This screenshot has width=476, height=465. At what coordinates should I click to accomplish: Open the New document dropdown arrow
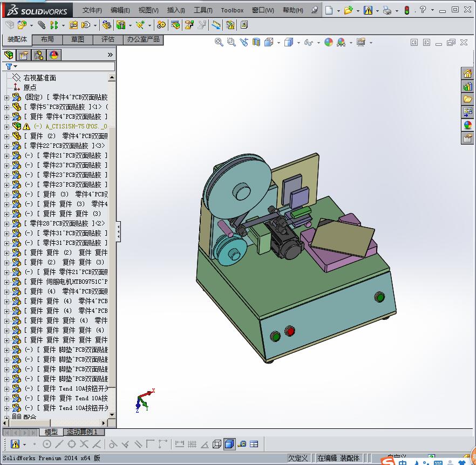coord(338,11)
